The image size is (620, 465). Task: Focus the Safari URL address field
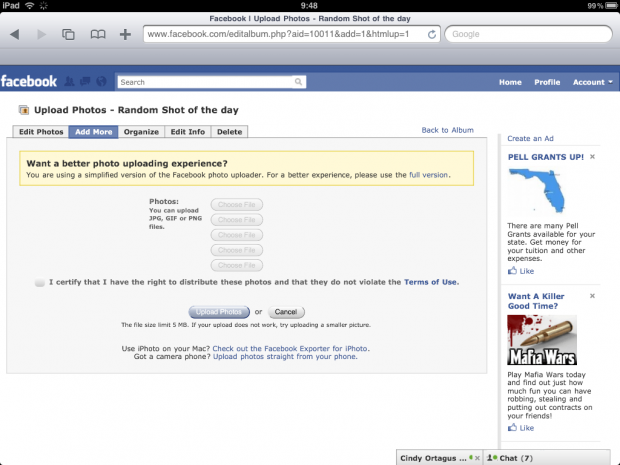[292, 34]
